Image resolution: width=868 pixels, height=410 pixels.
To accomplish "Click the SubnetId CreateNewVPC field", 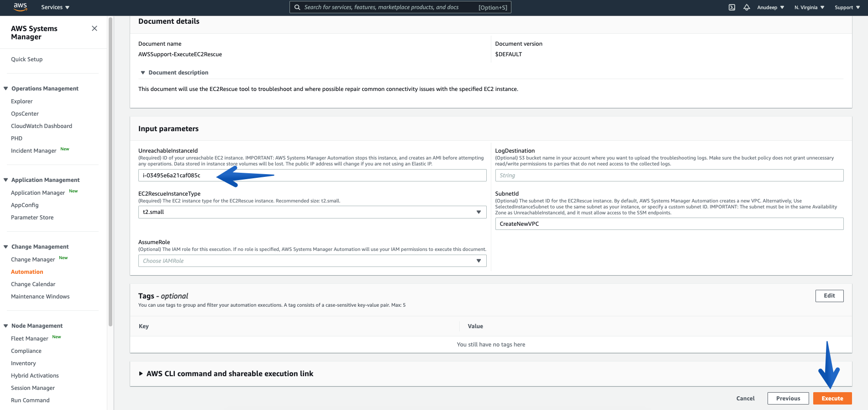I will (x=669, y=224).
